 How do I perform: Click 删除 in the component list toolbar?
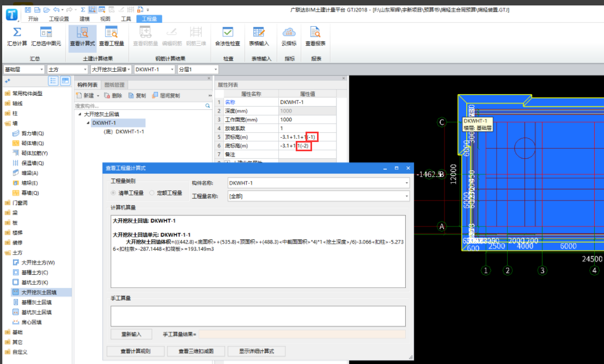(113, 95)
